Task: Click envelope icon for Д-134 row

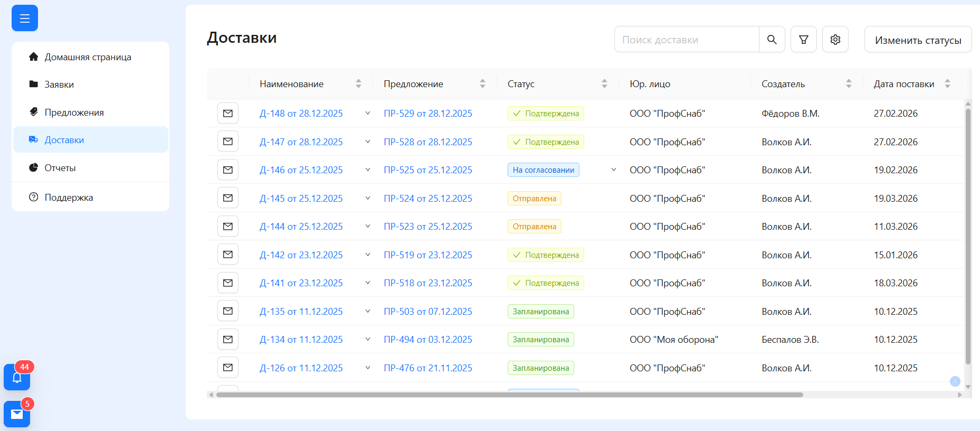Action: 228,340
